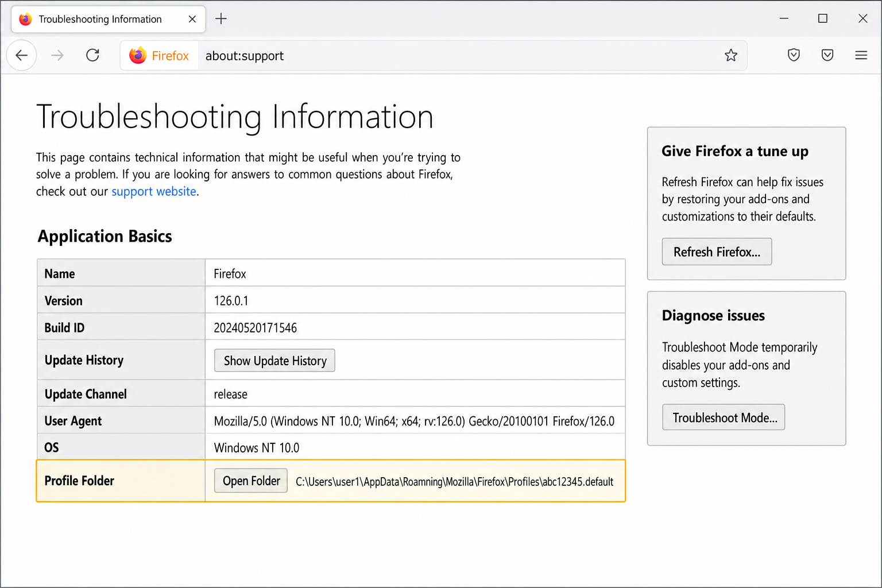The width and height of the screenshot is (882, 588).
Task: Click the OS value Windows NT 10.0
Action: coord(256,448)
